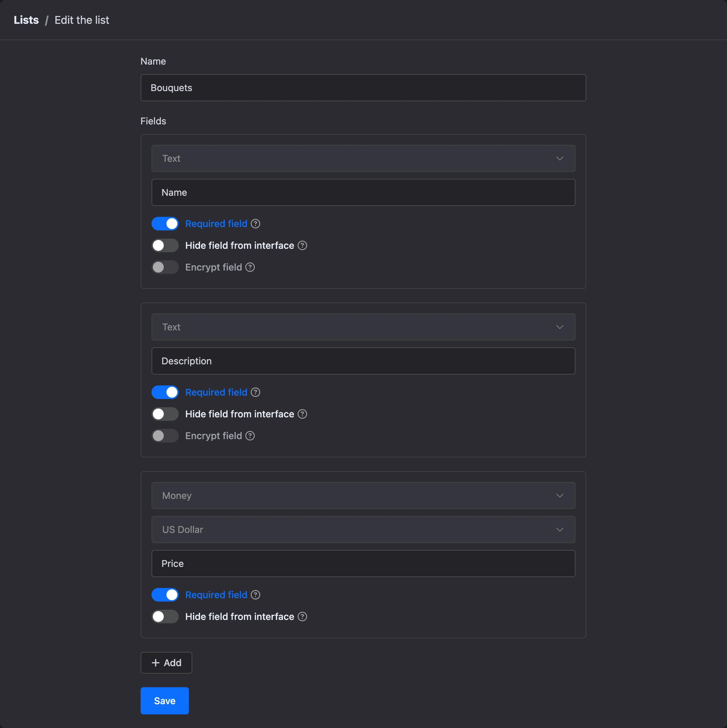
Task: Click the field name input containing Name
Action: coord(363,193)
